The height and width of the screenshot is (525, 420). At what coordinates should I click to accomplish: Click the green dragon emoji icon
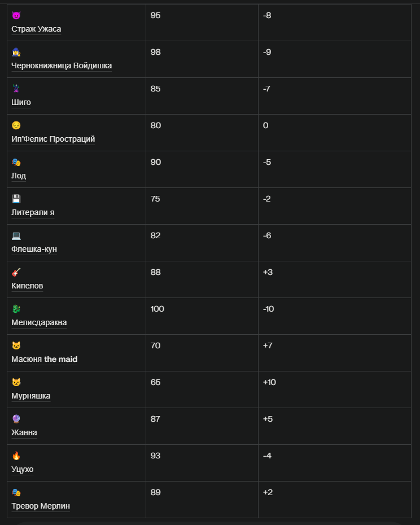tap(16, 309)
